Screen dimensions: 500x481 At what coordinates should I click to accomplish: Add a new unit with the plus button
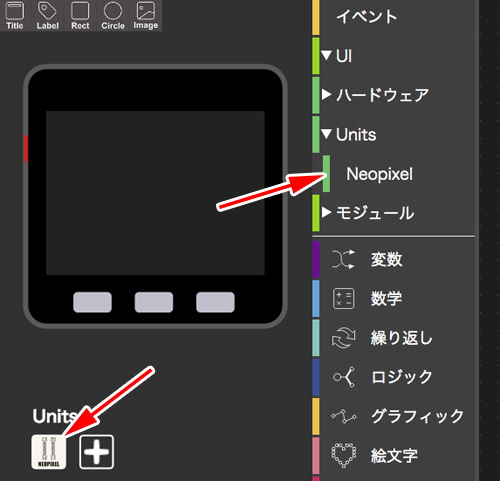pos(97,452)
